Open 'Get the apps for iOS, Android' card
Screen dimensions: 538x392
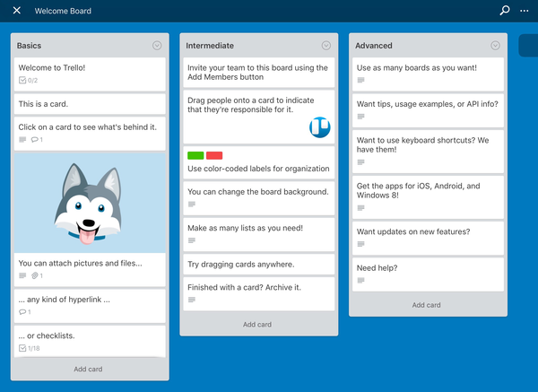tap(429, 197)
